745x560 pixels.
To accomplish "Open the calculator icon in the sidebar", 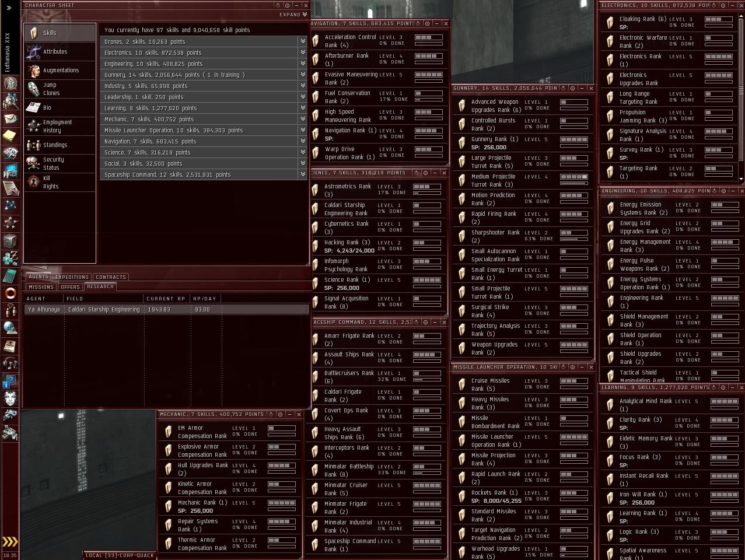I will [x=10, y=276].
